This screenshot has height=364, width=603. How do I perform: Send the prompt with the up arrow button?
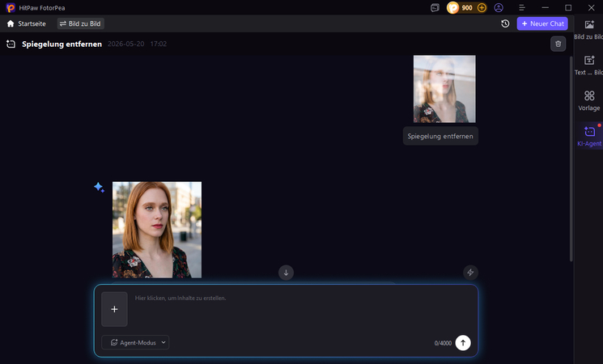click(x=463, y=343)
